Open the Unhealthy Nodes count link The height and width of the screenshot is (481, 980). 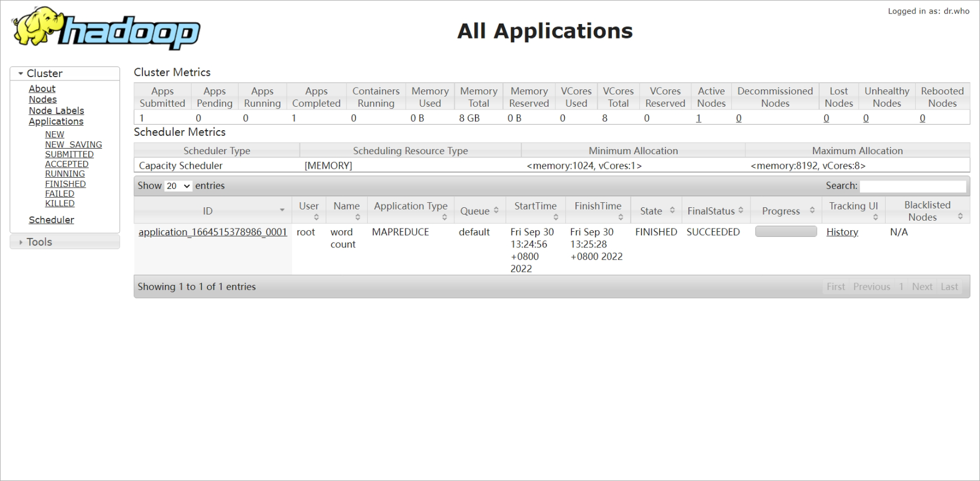tap(866, 118)
